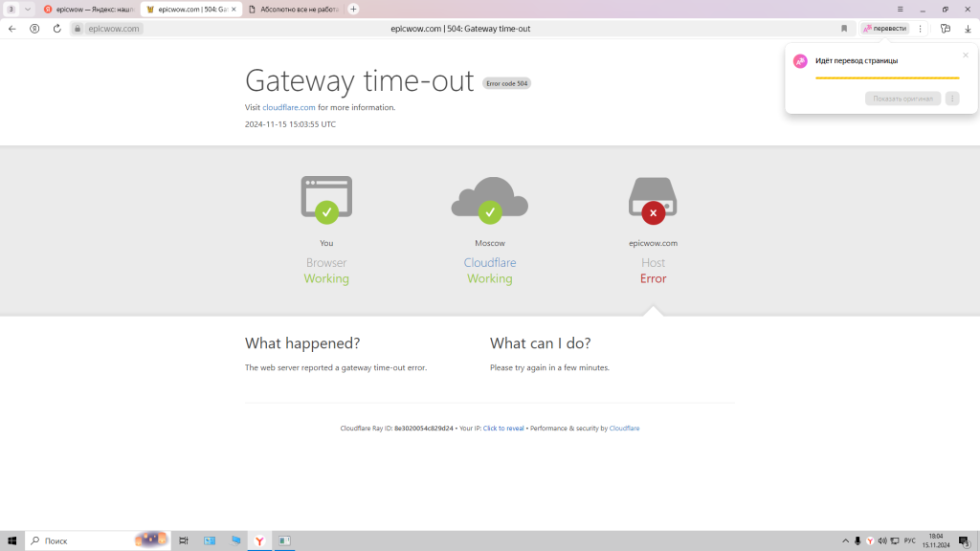The height and width of the screenshot is (551, 980).
Task: Open the downloads arrow icon
Action: click(x=968, y=29)
